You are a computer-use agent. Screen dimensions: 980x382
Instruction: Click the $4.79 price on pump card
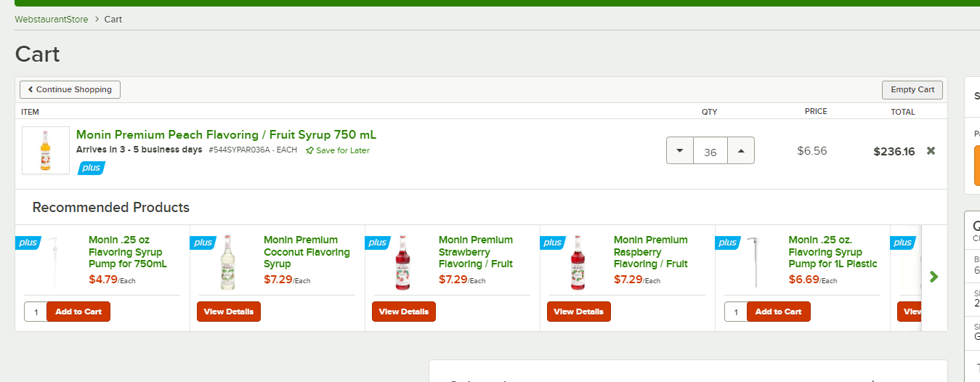click(103, 280)
